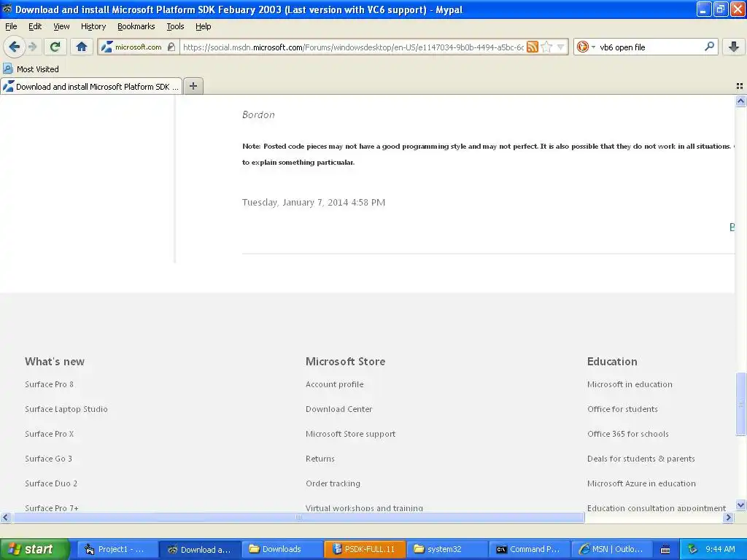
Task: Open the File menu
Action: pyautogui.click(x=11, y=26)
